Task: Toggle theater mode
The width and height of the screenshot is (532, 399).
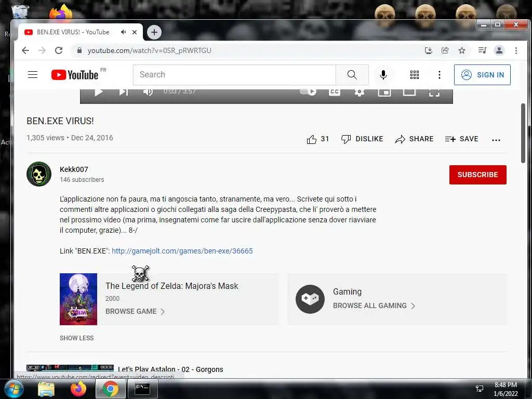Action: pyautogui.click(x=409, y=92)
